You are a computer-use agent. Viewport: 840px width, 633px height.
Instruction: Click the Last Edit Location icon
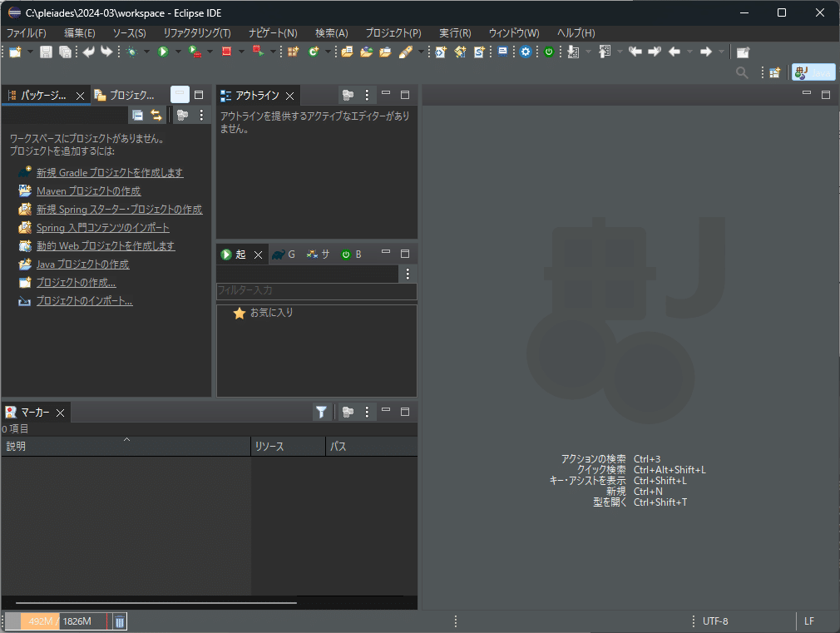[635, 52]
